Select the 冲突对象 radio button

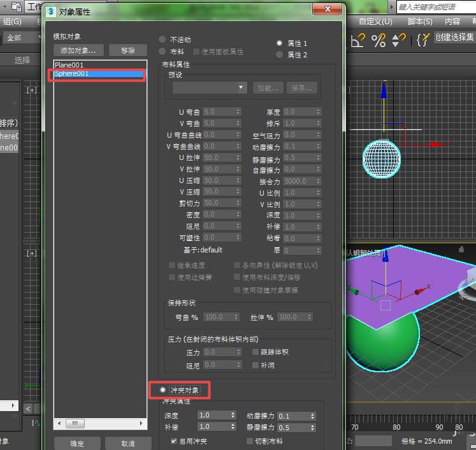162,389
